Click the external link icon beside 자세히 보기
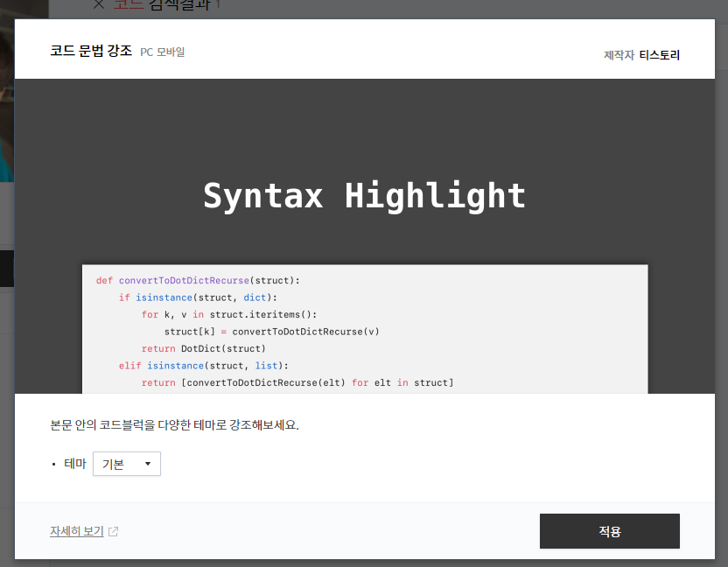 click(113, 531)
